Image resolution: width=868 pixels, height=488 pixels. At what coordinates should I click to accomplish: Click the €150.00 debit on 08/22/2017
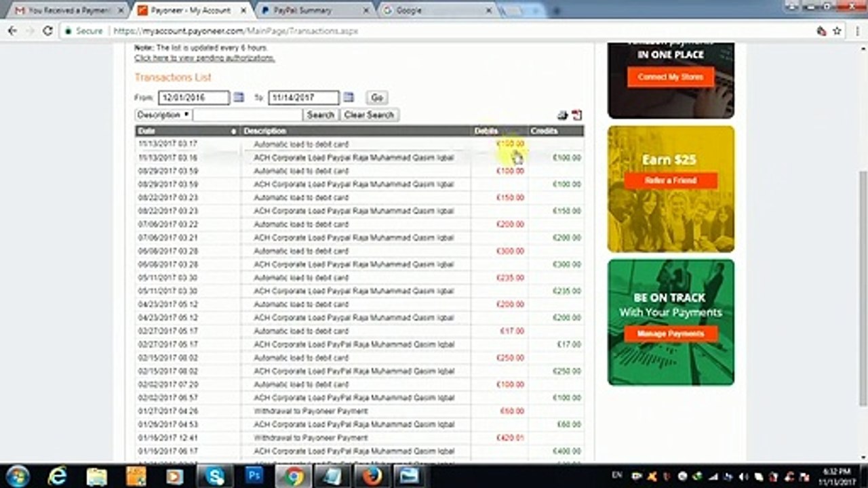click(510, 198)
